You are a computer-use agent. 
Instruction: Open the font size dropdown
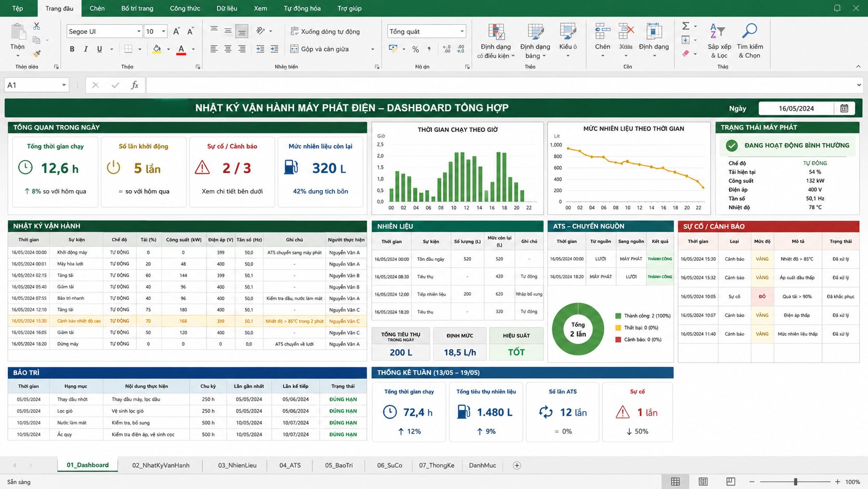click(164, 32)
